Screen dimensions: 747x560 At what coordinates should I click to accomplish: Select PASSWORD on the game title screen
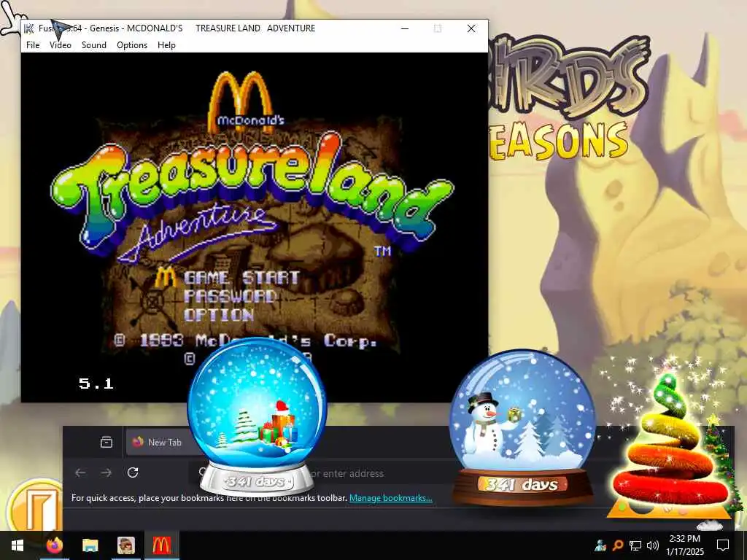point(230,296)
